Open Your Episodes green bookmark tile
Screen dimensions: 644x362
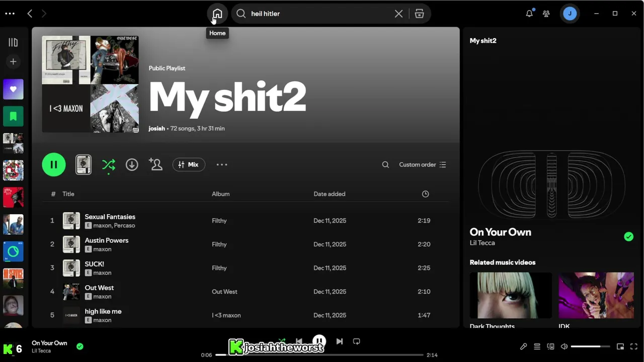13,116
